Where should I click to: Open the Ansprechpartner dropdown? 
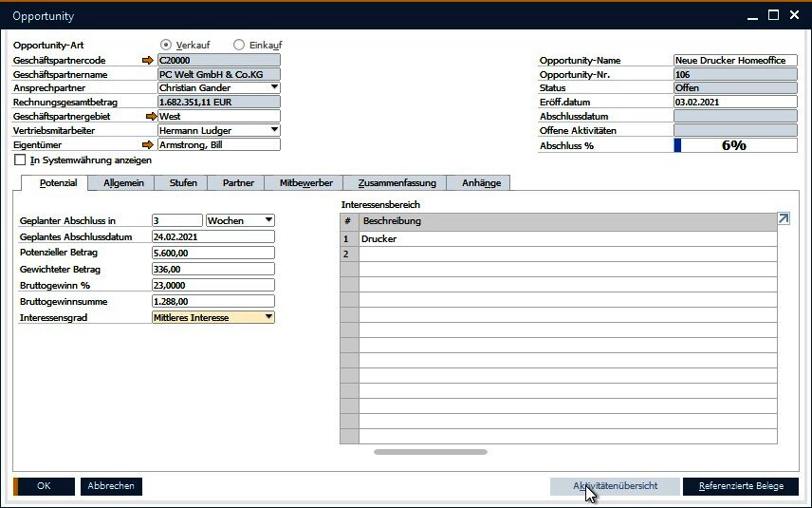pos(274,88)
